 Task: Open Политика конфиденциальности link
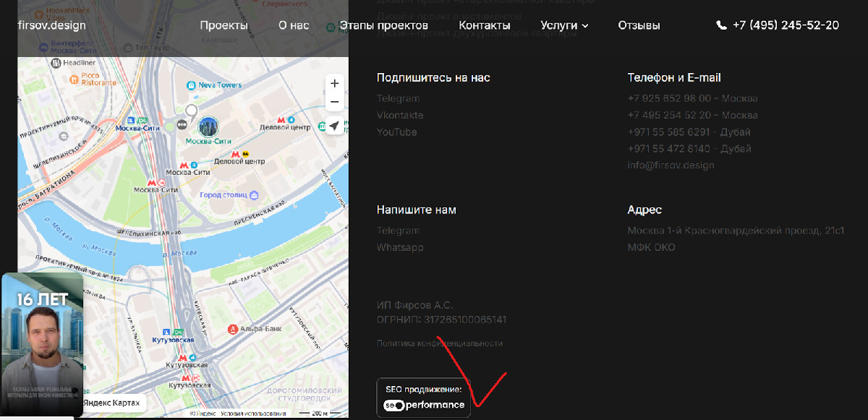tap(439, 343)
